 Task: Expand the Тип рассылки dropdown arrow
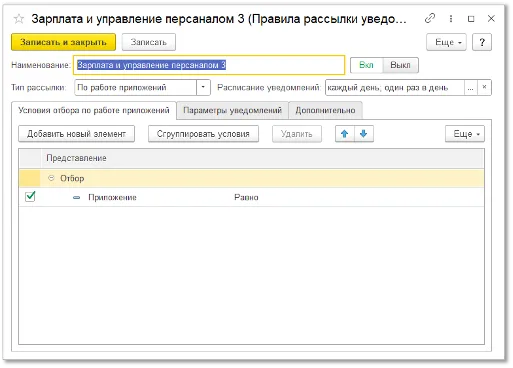tap(203, 88)
